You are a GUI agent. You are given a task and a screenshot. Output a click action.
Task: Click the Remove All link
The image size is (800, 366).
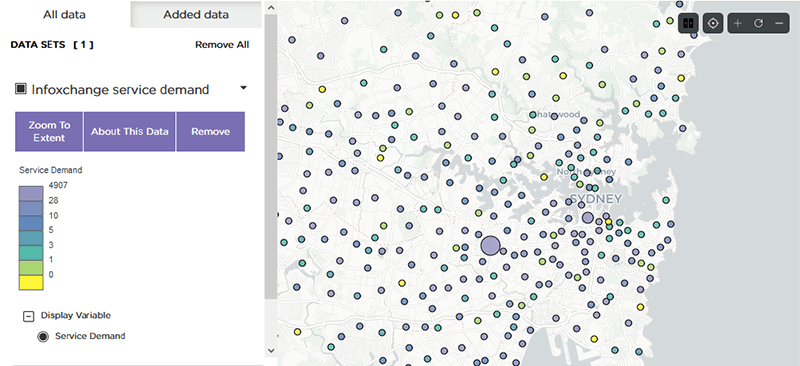coord(222,45)
